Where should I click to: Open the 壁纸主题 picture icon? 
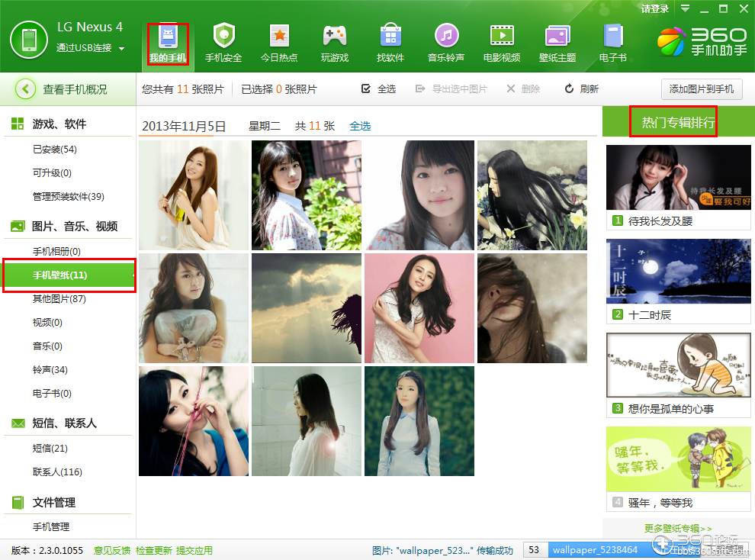click(557, 36)
